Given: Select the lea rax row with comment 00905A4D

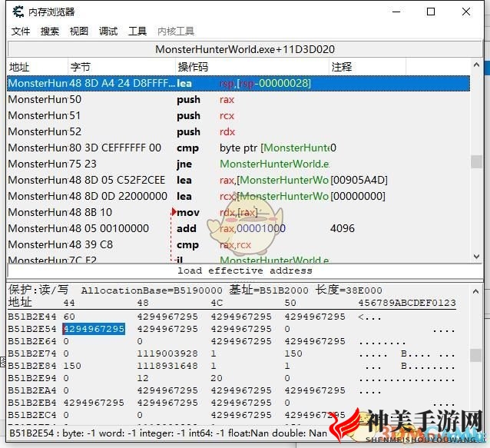Looking at the screenshot, I should click(x=238, y=180).
